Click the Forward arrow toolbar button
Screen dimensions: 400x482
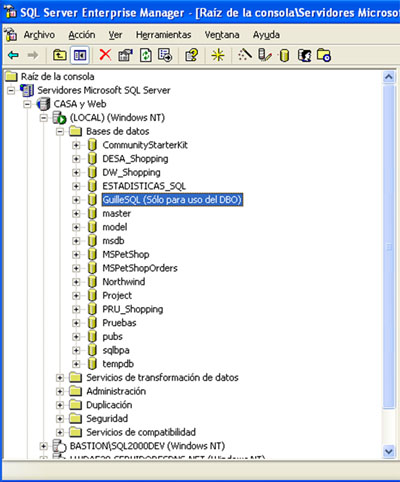coord(32,55)
